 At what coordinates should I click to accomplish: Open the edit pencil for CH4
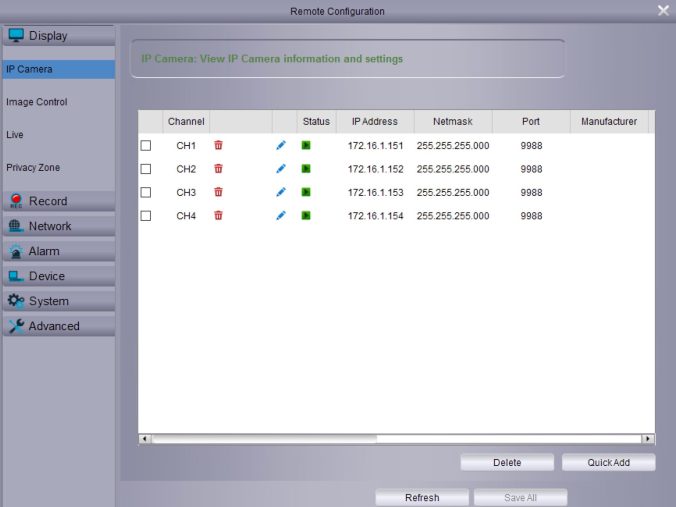point(281,216)
